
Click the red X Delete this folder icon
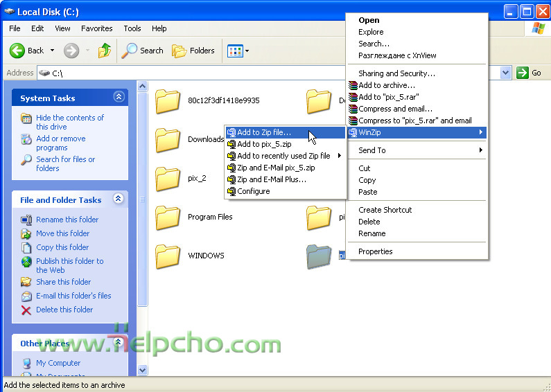pos(26,310)
